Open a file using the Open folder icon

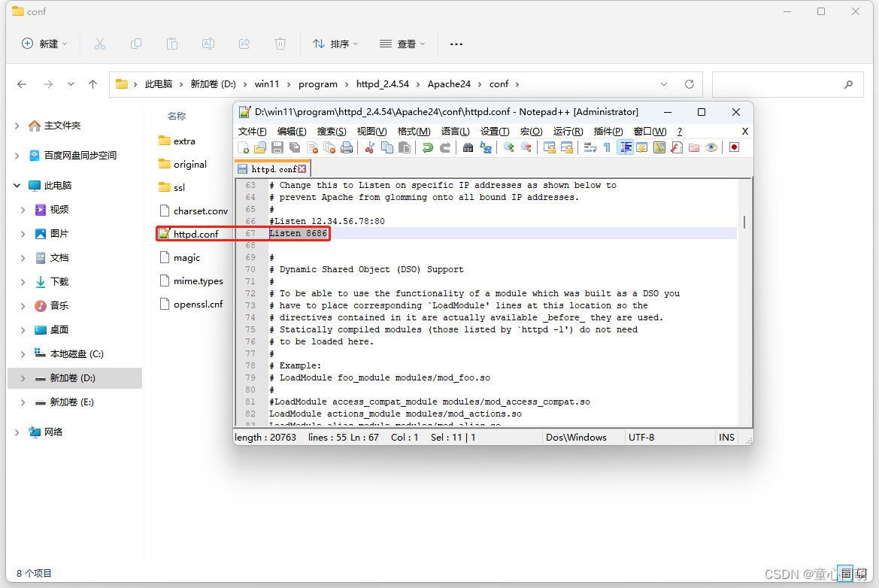click(259, 147)
